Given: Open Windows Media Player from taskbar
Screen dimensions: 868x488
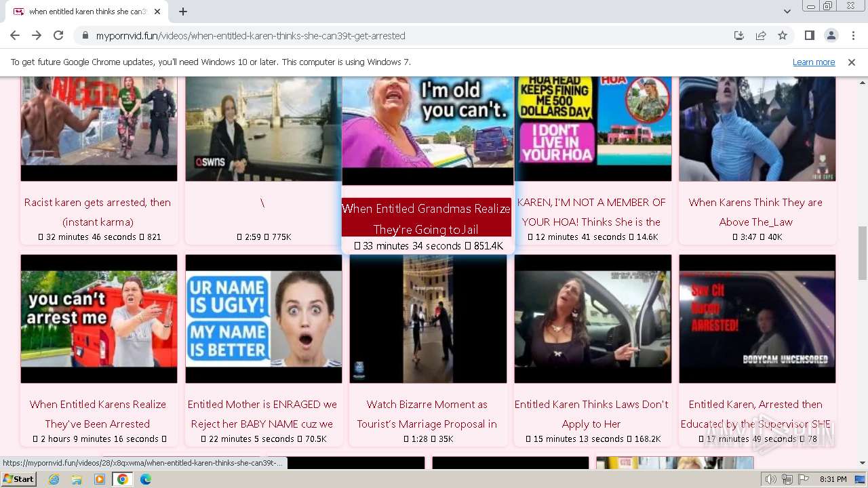Looking at the screenshot, I should [x=100, y=479].
